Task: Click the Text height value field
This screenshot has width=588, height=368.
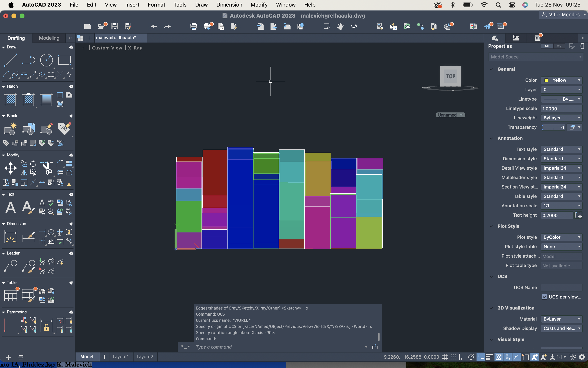Action: [x=557, y=215]
